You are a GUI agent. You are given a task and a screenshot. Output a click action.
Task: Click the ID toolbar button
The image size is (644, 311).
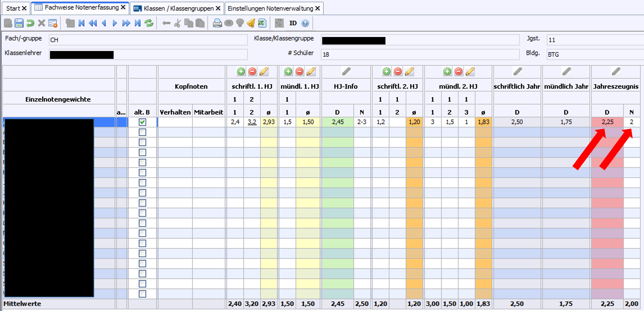pyautogui.click(x=293, y=23)
